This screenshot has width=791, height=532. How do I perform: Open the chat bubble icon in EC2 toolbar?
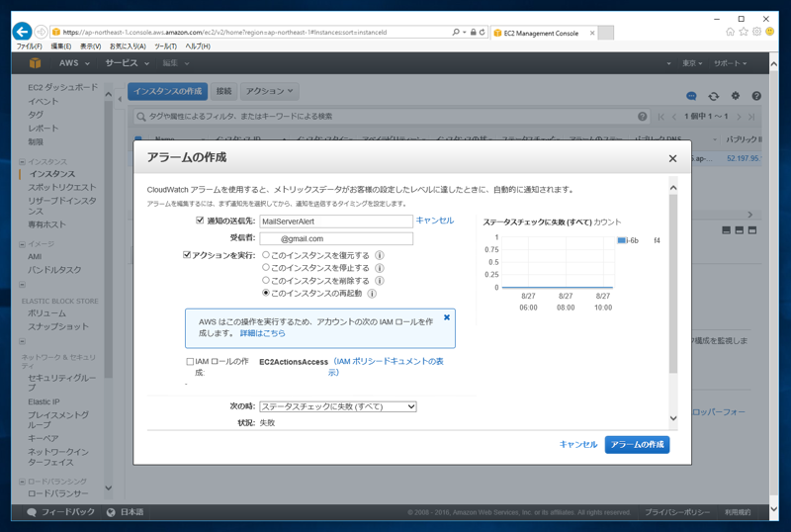click(691, 96)
